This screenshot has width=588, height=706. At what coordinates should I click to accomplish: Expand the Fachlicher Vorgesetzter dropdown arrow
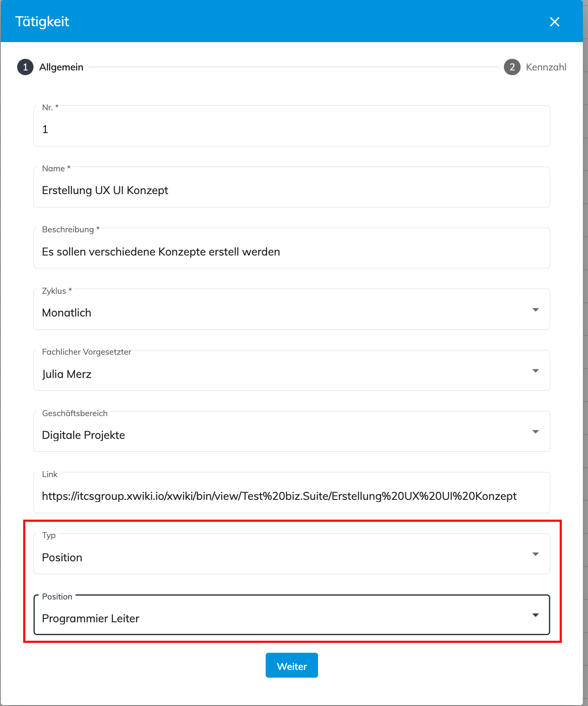[x=536, y=371]
